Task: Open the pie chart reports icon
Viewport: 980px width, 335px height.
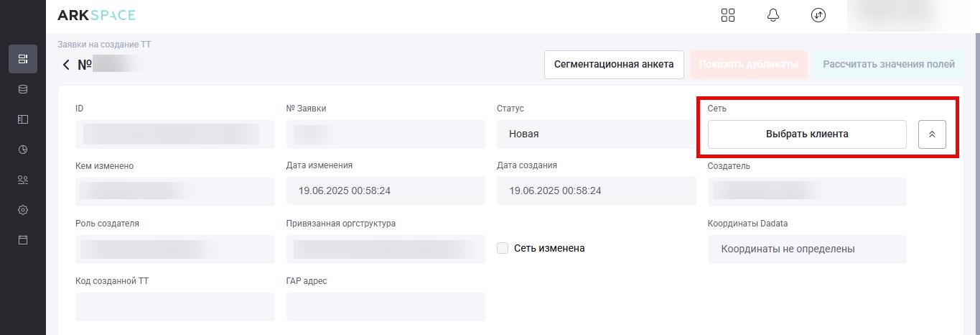Action: pyautogui.click(x=23, y=150)
